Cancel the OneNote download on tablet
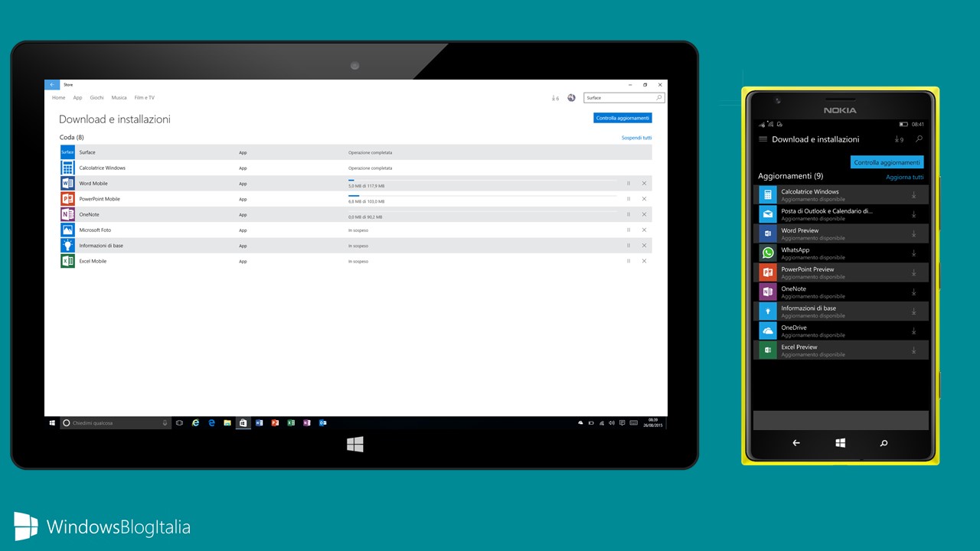This screenshot has height=551, width=980. coord(644,214)
